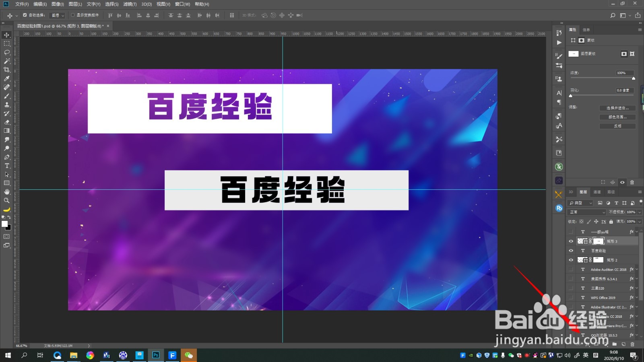Viewport: 644px width, 362px height.
Task: Select the Crop tool
Action: coord(7,70)
